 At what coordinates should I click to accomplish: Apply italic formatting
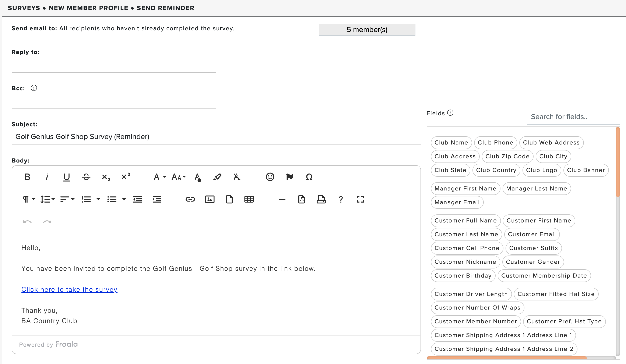click(x=47, y=177)
